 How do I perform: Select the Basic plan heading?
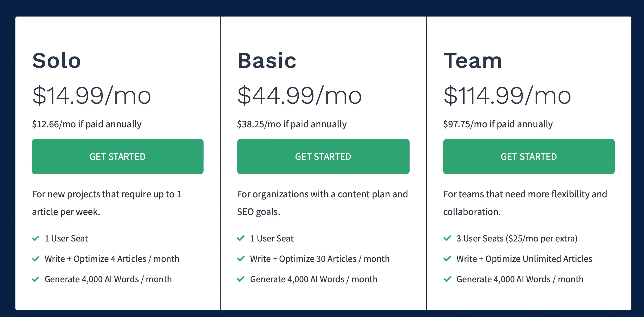click(x=267, y=61)
